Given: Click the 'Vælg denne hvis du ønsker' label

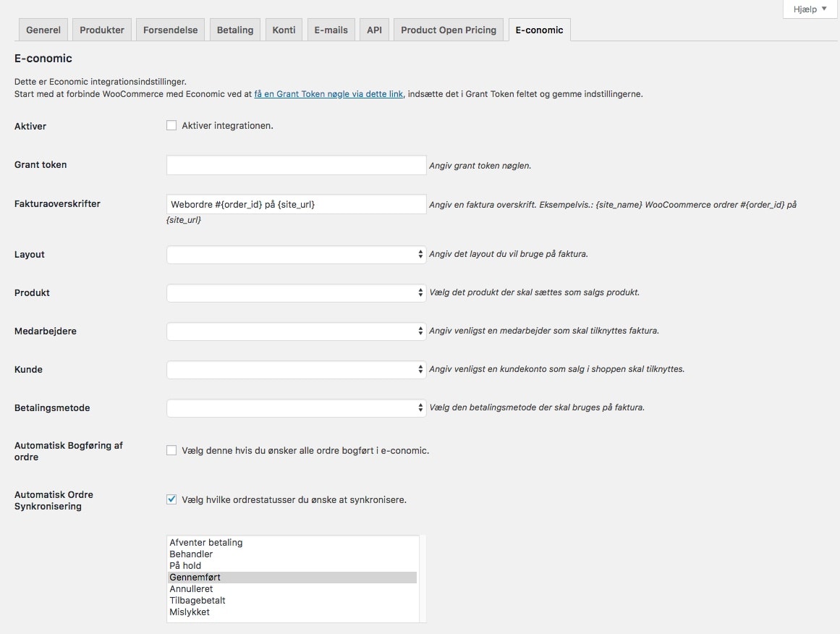Looking at the screenshot, I should 305,451.
